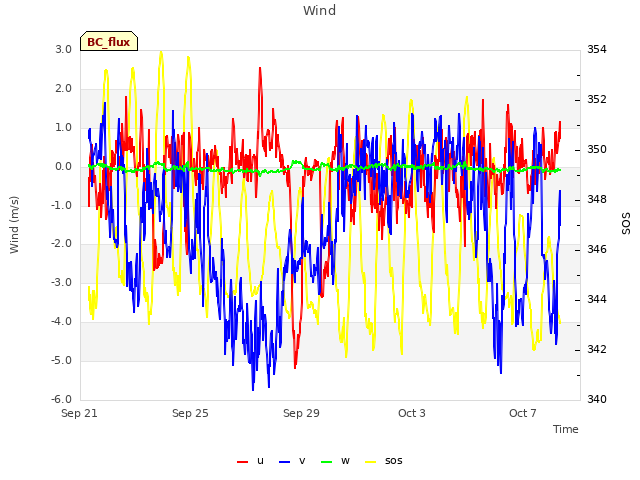Click the Oct 7 x-axis tick label
The width and height of the screenshot is (640, 480).
tap(523, 413)
